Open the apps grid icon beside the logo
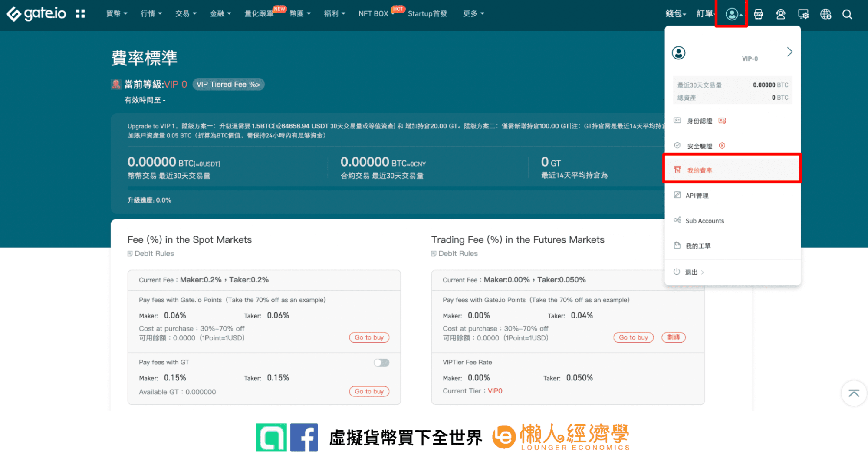The width and height of the screenshot is (868, 455). [x=80, y=14]
